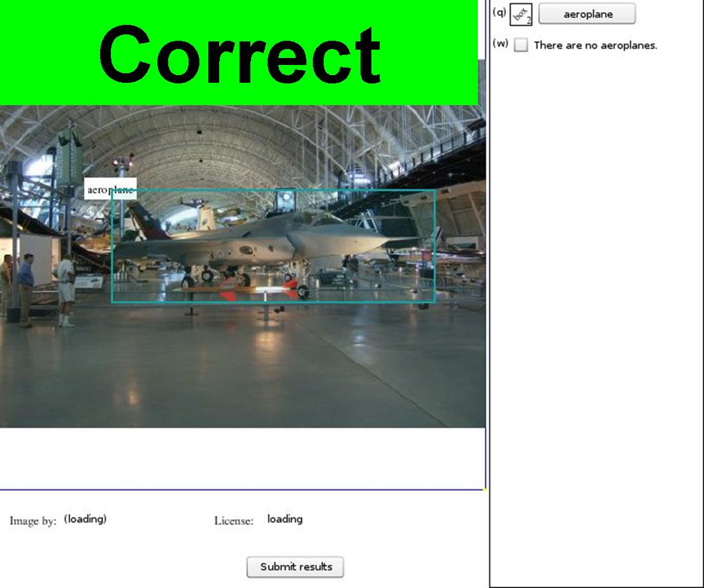Click the man in white shirt and shorts

click(66, 288)
